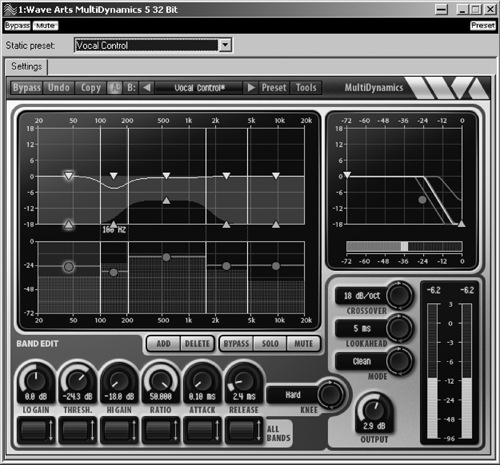Viewport: 500px width, 465px height.
Task: Open the Clean mode selector
Action: 362,361
